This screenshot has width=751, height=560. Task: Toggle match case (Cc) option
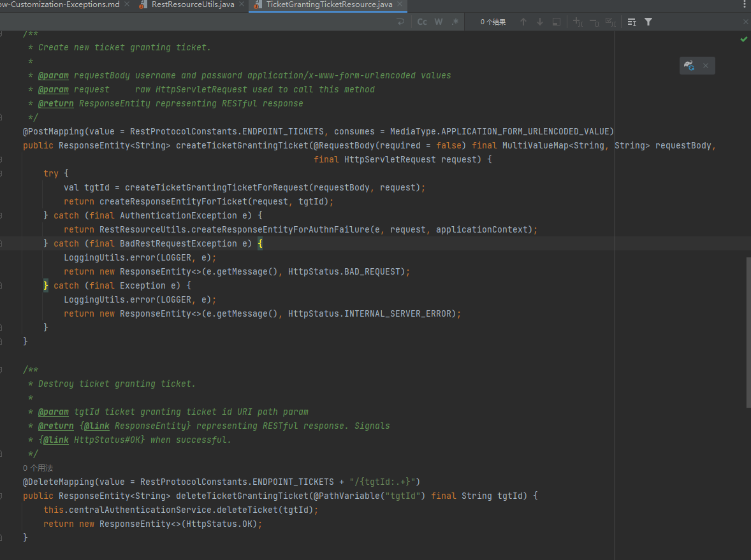[x=422, y=22]
